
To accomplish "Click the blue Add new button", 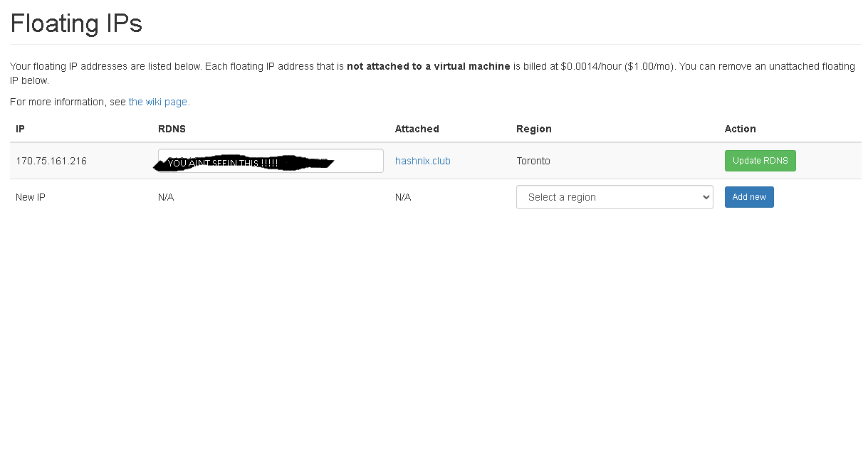I will [748, 197].
